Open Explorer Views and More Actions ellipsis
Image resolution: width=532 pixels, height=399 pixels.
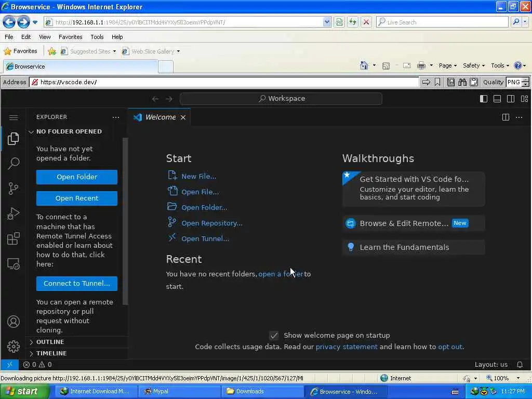[x=116, y=117]
